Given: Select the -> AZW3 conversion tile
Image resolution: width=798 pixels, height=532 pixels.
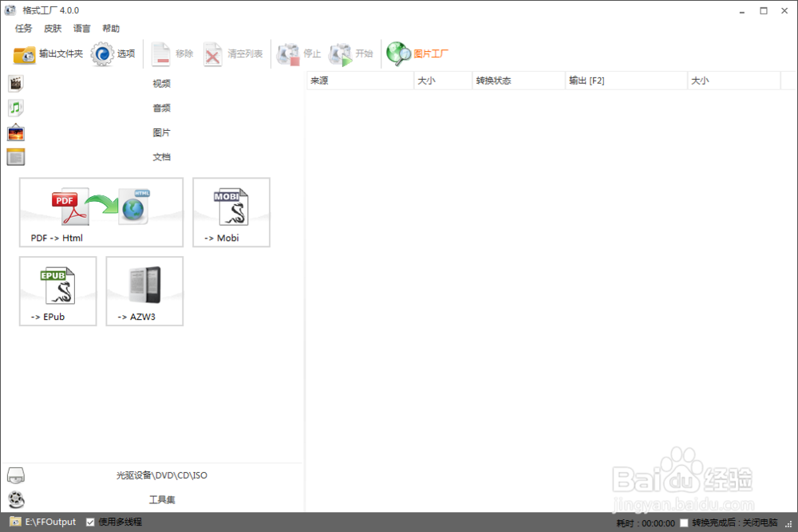Looking at the screenshot, I should point(144,291).
